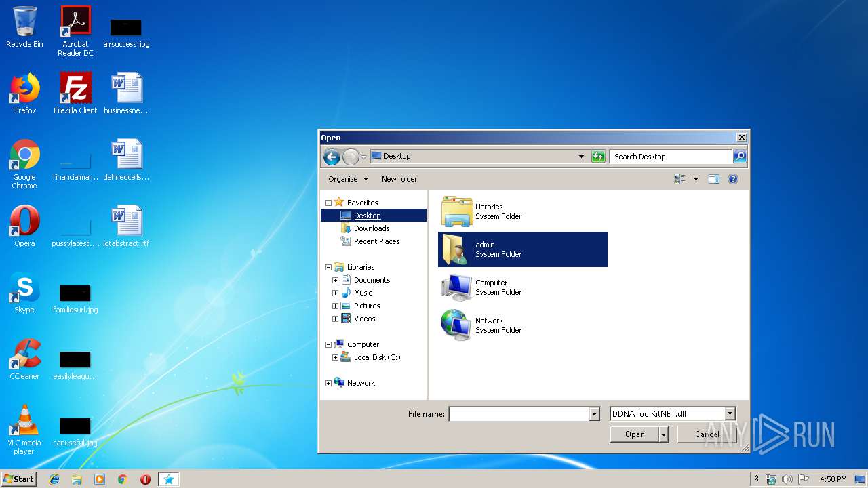Viewport: 868px width, 488px height.
Task: Change your view icon in dialog toolbar
Action: coord(680,179)
